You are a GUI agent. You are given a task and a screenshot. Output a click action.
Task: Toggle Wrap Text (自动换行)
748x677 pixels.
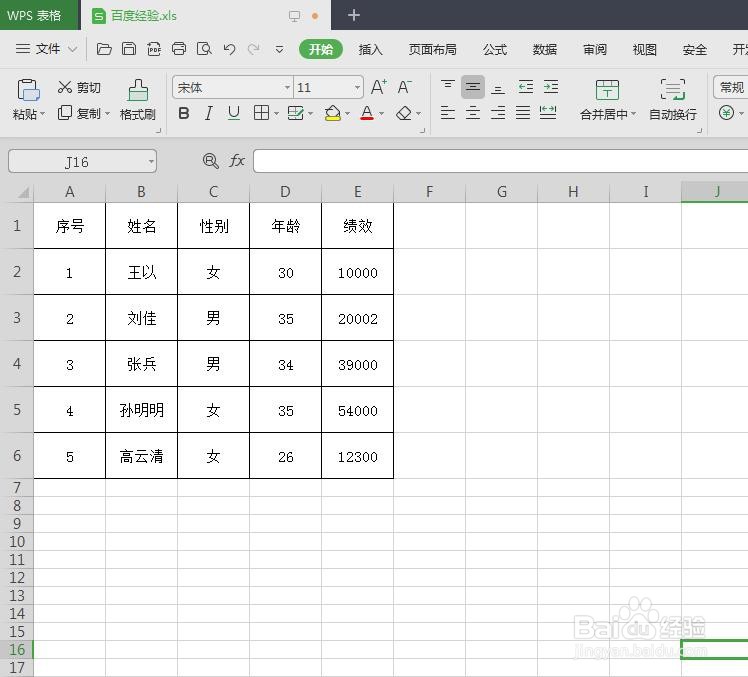pos(673,100)
